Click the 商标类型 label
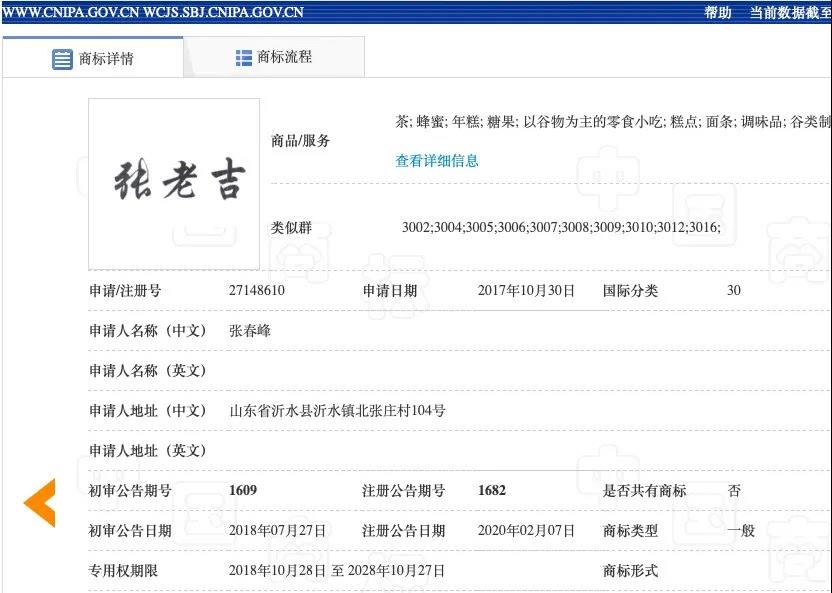This screenshot has height=593, width=832. [x=630, y=530]
